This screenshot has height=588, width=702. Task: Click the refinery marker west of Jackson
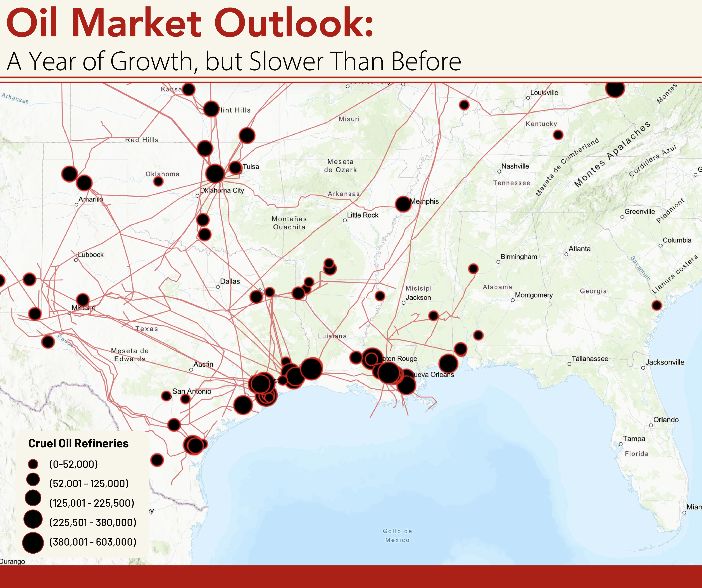coord(380,296)
